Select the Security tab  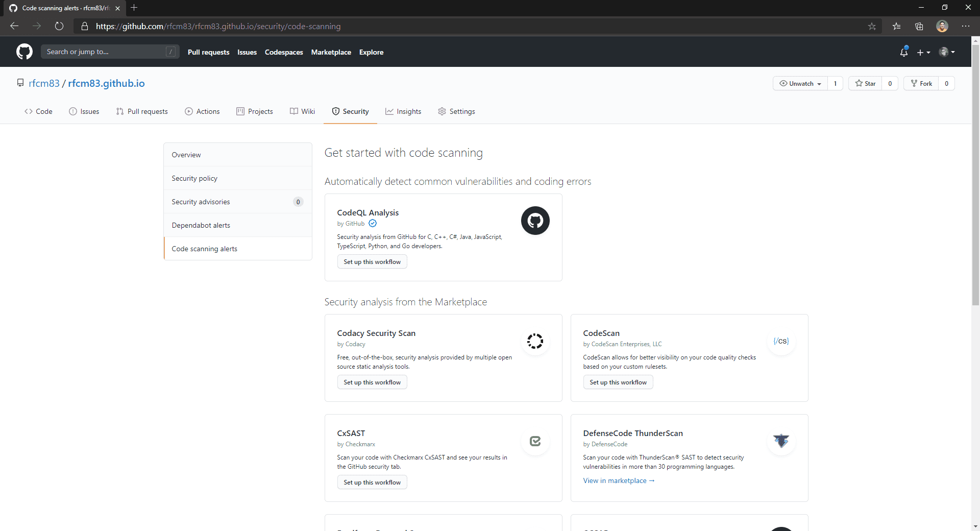point(350,111)
